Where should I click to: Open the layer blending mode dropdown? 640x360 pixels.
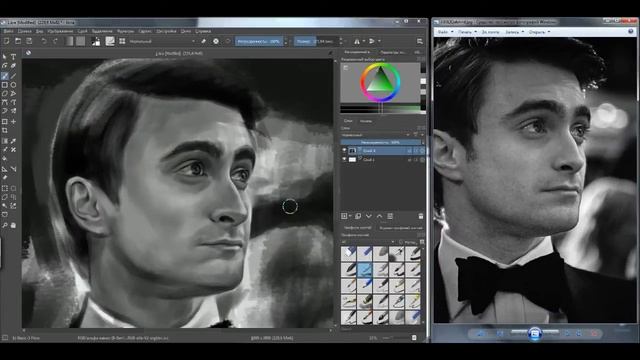[376, 135]
